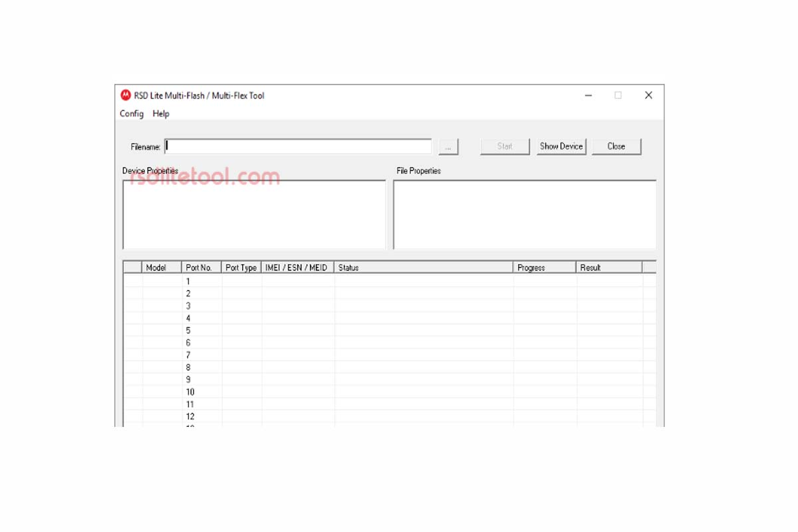Viewport: 798px width, 532px height.
Task: Click the Show Device button
Action: click(x=561, y=146)
